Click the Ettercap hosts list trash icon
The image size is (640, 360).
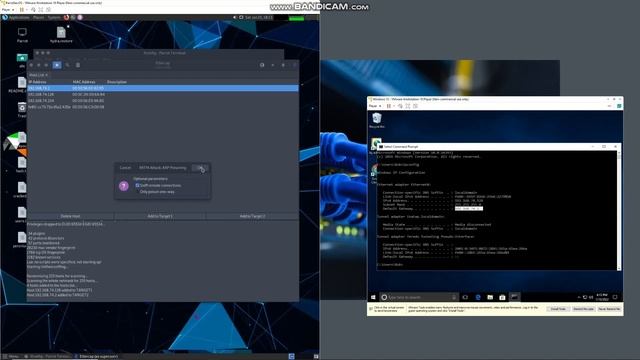[78, 65]
